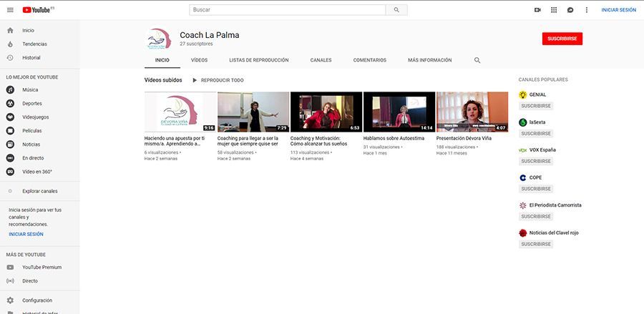This screenshot has height=314, width=644.
Task: Open 'Coaching y Motivación' video title
Action: (318, 141)
